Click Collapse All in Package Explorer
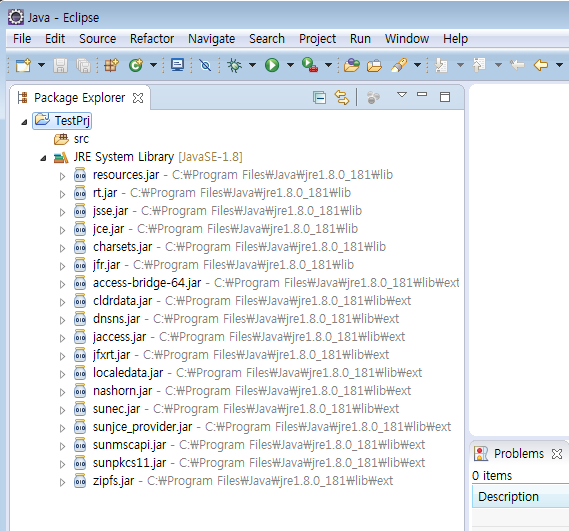Image resolution: width=569 pixels, height=531 pixels. point(319,98)
